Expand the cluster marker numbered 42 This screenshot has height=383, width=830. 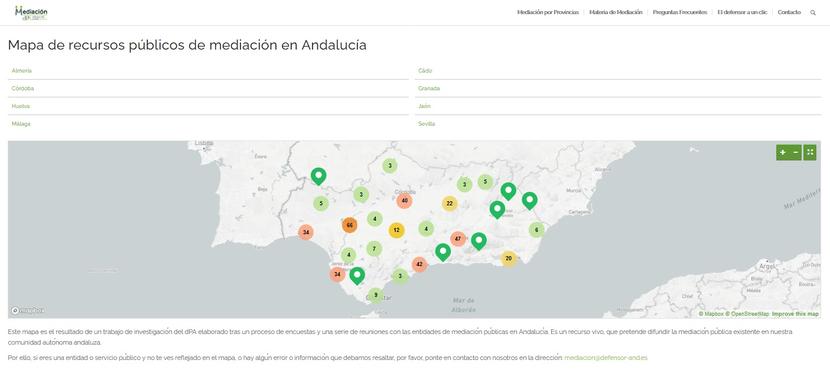pos(419,264)
